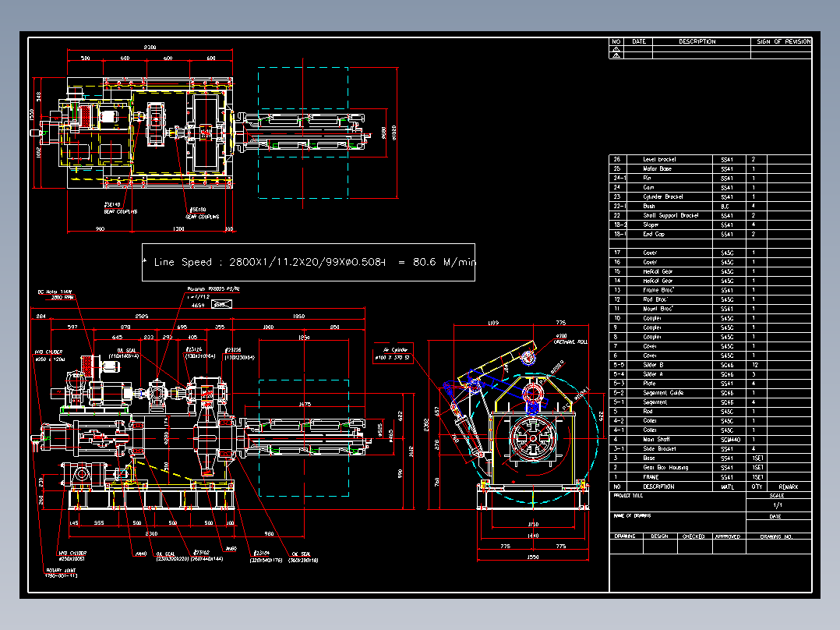
Task: Click 'Side Bracket' in row 3-1
Action: [x=659, y=449]
